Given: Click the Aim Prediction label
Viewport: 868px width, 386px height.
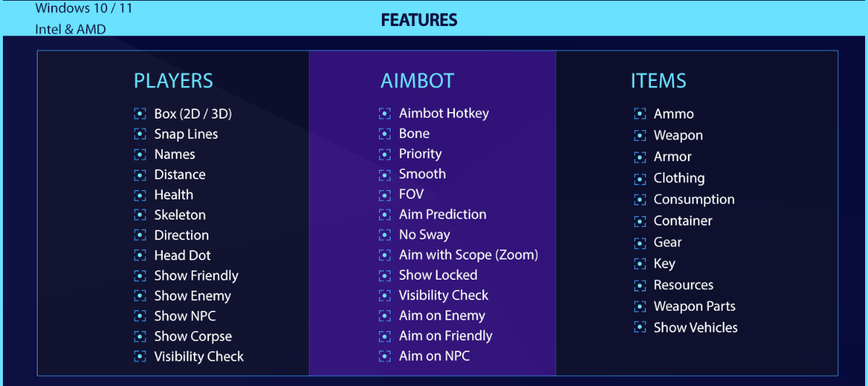Looking at the screenshot, I should (443, 214).
